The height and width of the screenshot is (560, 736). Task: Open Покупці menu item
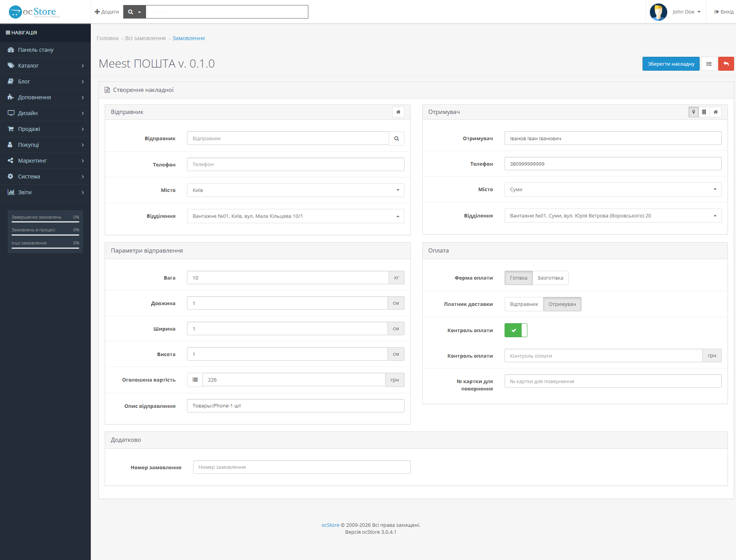45,145
